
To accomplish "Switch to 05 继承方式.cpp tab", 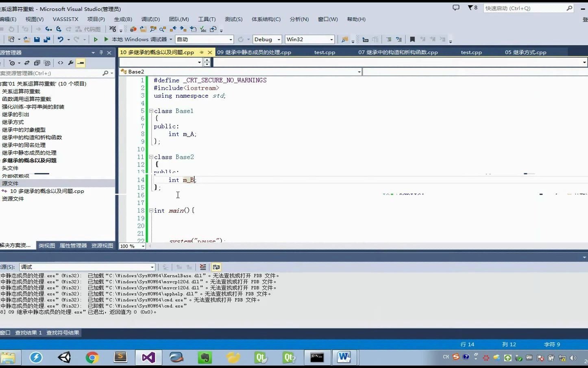I will (x=526, y=52).
